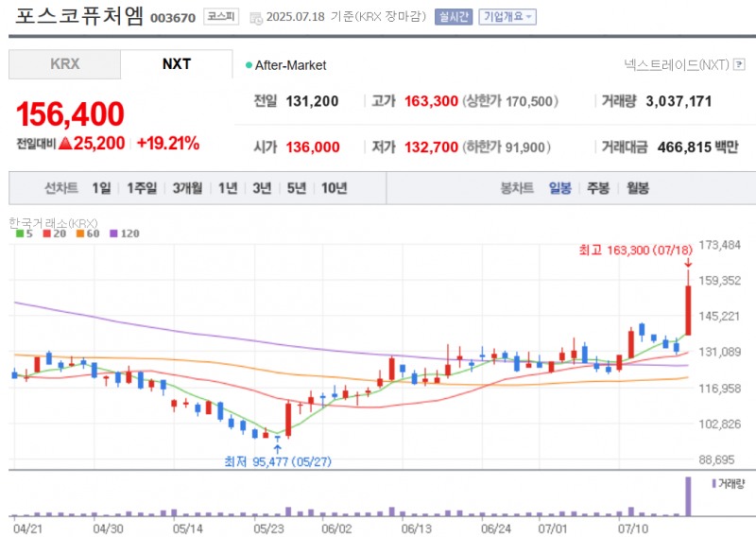The width and height of the screenshot is (756, 537).
Task: Click the current price 156,400
Action: [x=70, y=114]
